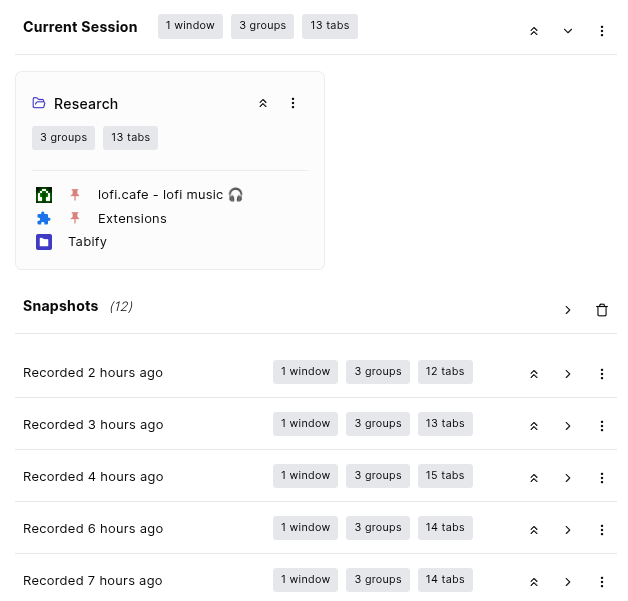Open Current Session more options menu

tap(602, 31)
